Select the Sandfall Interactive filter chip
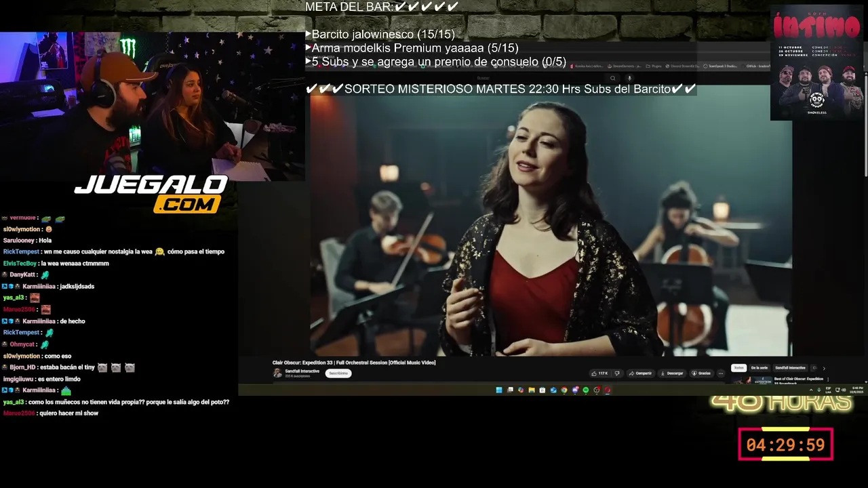 (791, 367)
